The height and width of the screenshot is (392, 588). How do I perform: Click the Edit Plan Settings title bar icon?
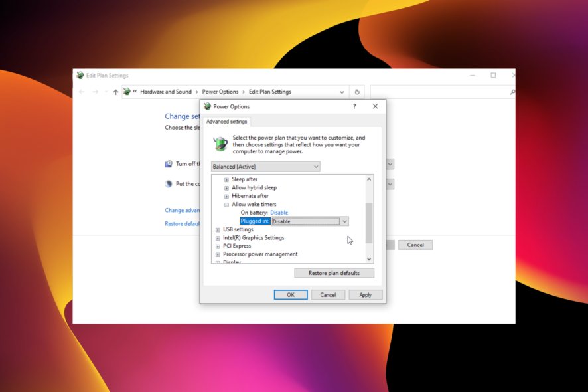click(80, 76)
